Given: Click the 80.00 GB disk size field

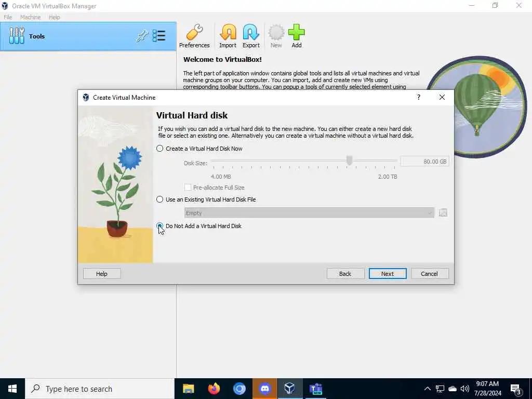Looking at the screenshot, I should (x=424, y=162).
